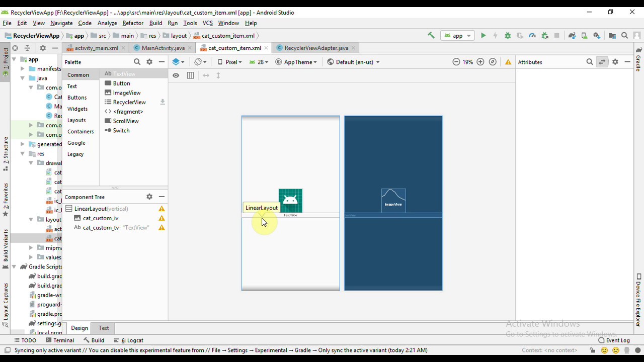Select the Widgets palette category
The width and height of the screenshot is (644, 362).
[77, 109]
